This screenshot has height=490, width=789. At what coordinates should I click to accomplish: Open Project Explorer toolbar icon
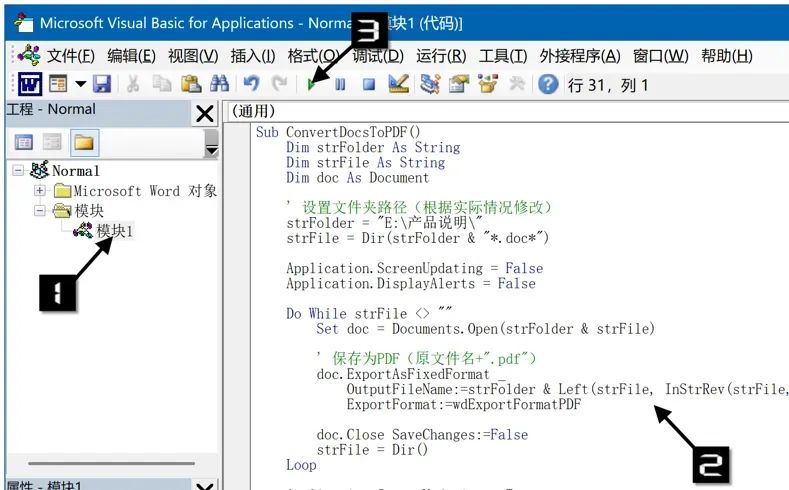430,84
